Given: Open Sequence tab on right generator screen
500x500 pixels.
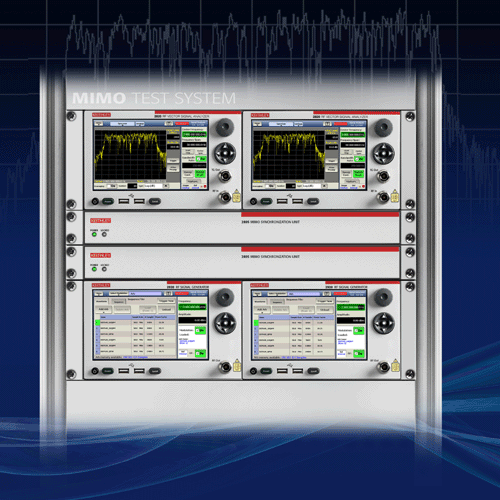Looking at the screenshot, I should click(277, 301).
